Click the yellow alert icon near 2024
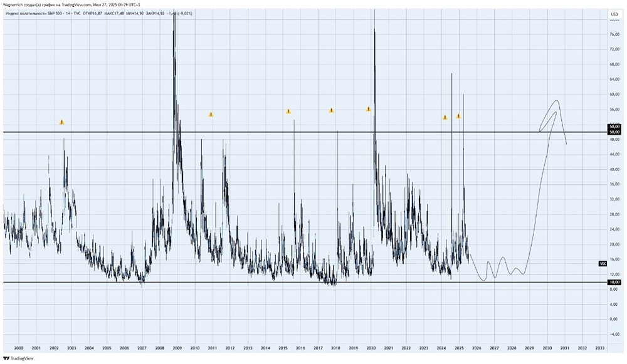This screenshot has height=364, width=627. [x=445, y=117]
